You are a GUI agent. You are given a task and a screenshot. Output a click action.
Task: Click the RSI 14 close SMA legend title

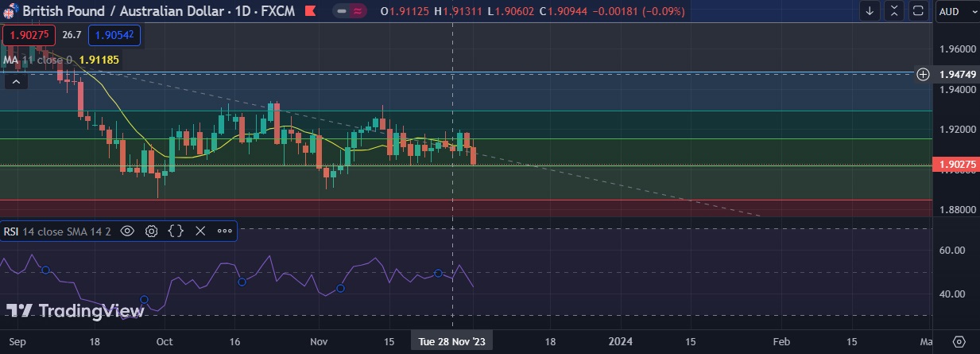click(x=57, y=231)
